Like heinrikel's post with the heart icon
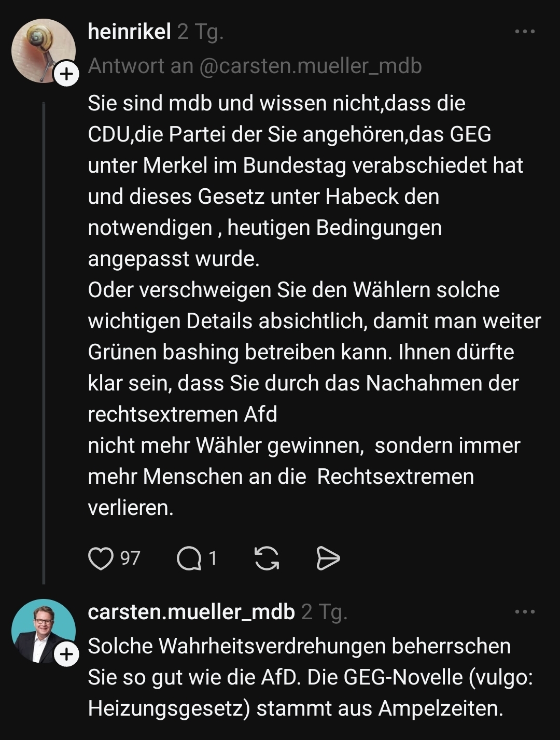560x740 pixels. (101, 559)
